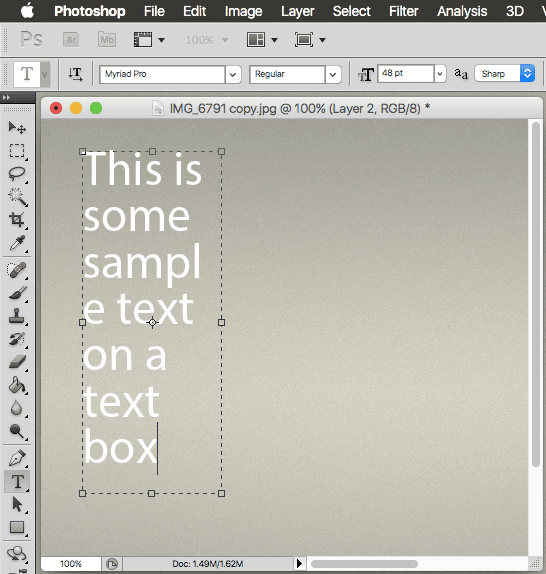Click the vertical scrollbar of the document
Screen dimensions: 546x574
pos(536,294)
